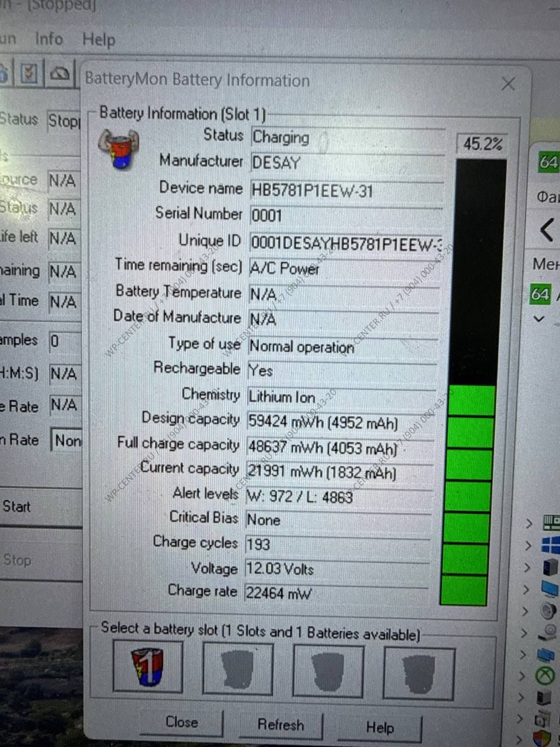Image resolution: width=560 pixels, height=747 pixels.
Task: Click the Close button at the dialog bottom
Action: tap(181, 722)
